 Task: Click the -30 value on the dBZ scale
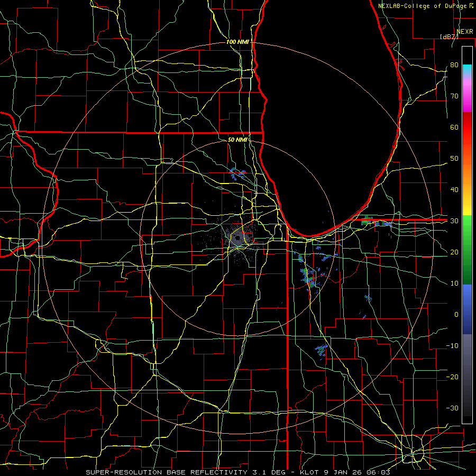tap(452, 408)
